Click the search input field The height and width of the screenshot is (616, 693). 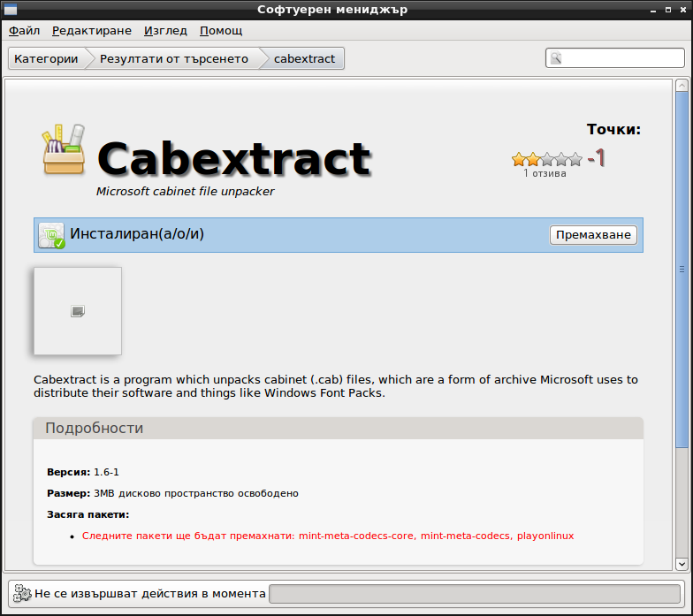[615, 58]
